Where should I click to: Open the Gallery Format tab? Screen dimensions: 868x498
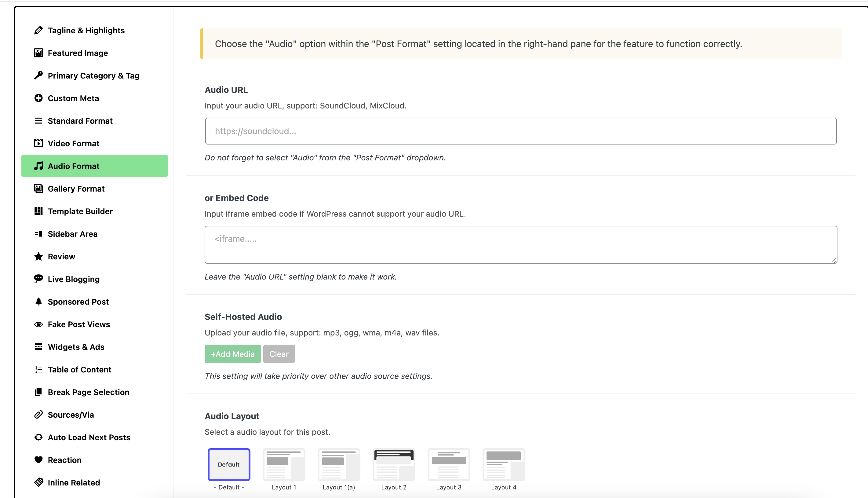point(76,189)
